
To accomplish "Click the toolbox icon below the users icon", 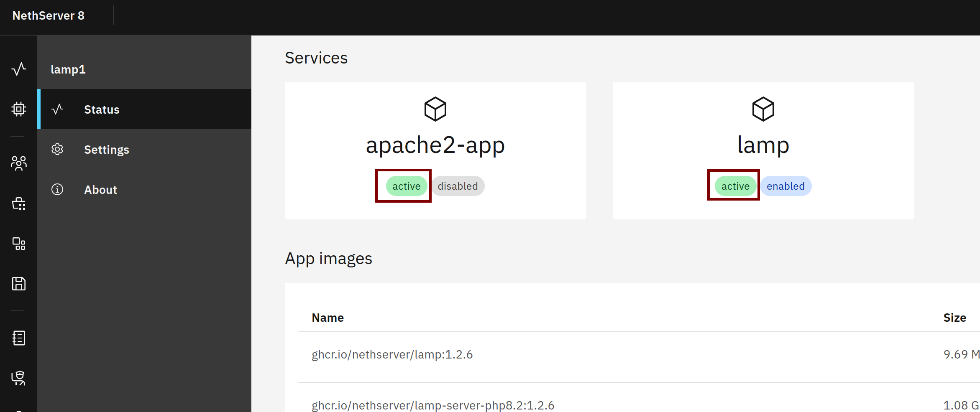I will [x=18, y=203].
